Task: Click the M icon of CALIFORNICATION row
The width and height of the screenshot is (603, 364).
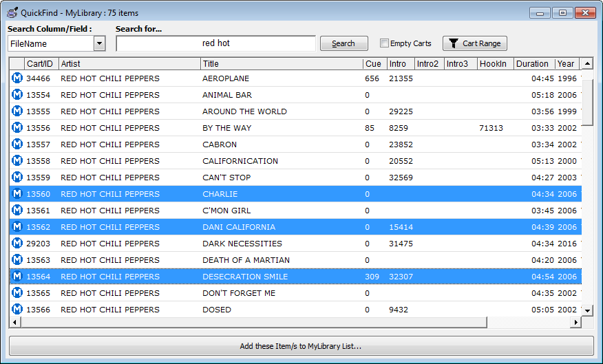Action: click(x=17, y=161)
